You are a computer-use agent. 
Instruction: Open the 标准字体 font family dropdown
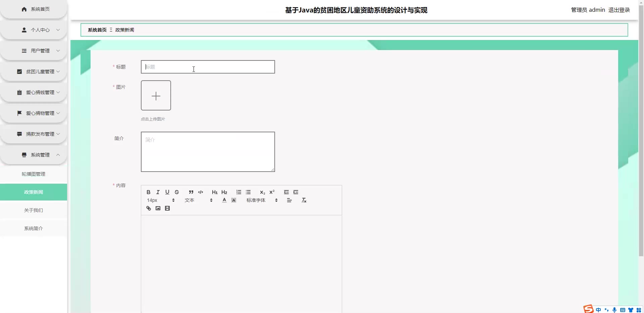click(x=262, y=200)
